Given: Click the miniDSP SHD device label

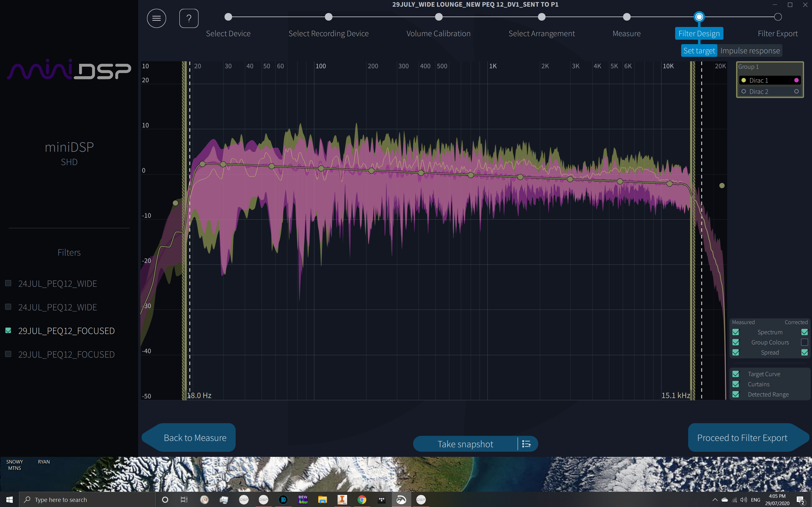Looking at the screenshot, I should [x=69, y=153].
